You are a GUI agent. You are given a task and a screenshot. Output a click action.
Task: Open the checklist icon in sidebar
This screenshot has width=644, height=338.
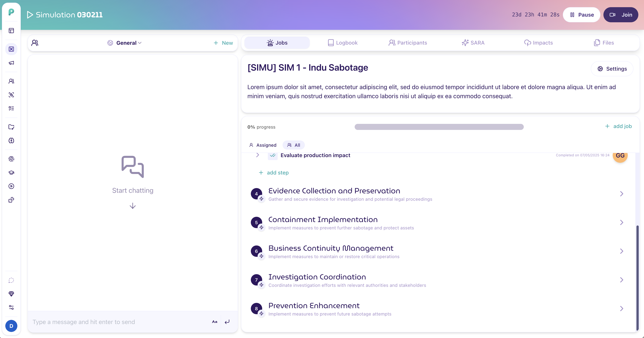(11, 108)
